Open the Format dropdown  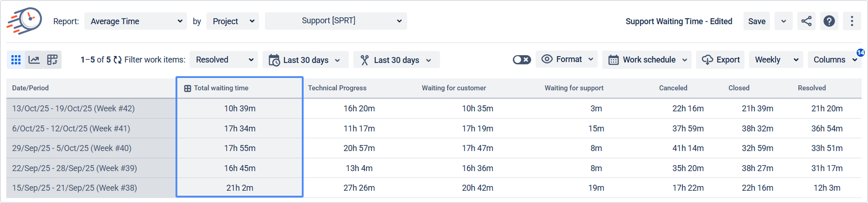click(567, 59)
